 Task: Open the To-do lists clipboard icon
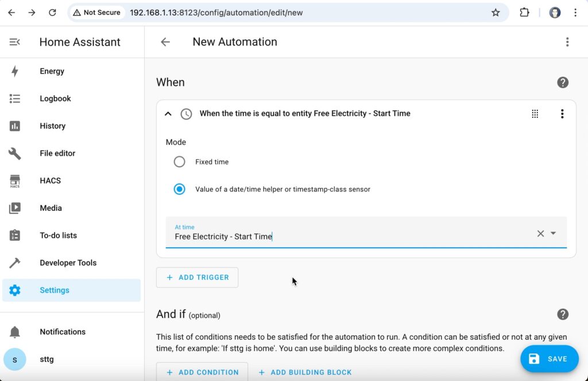coord(14,236)
